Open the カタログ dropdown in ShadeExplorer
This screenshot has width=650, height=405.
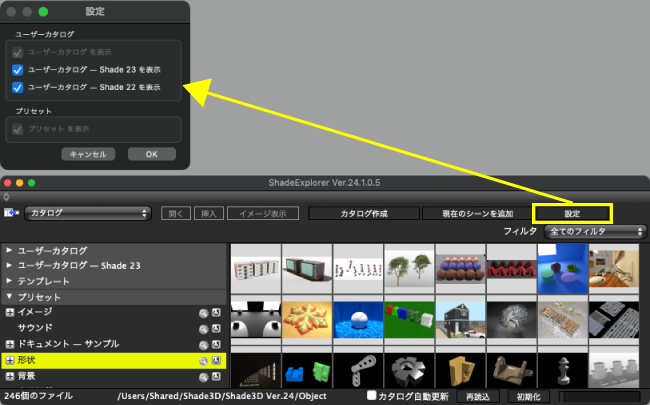tap(88, 213)
